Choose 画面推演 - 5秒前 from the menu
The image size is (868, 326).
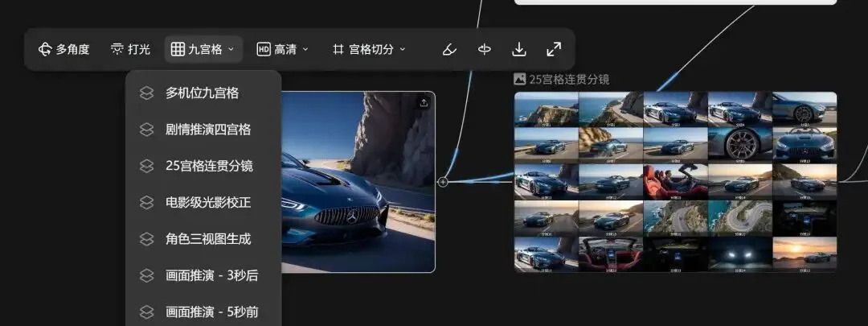point(203,312)
